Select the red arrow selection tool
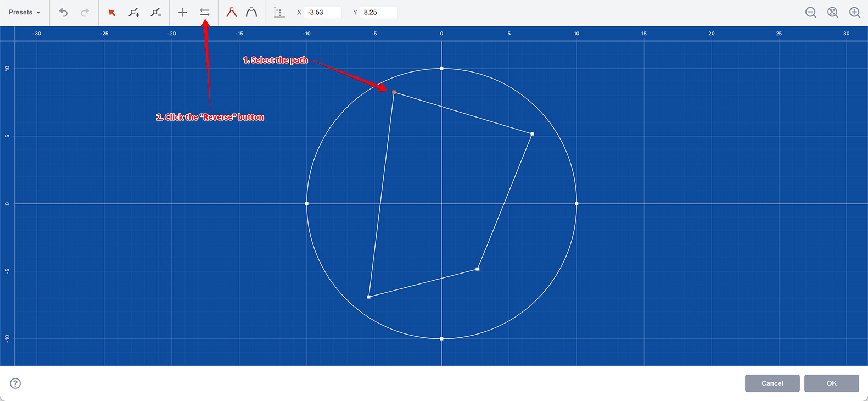Image resolution: width=868 pixels, height=401 pixels. 112,12
